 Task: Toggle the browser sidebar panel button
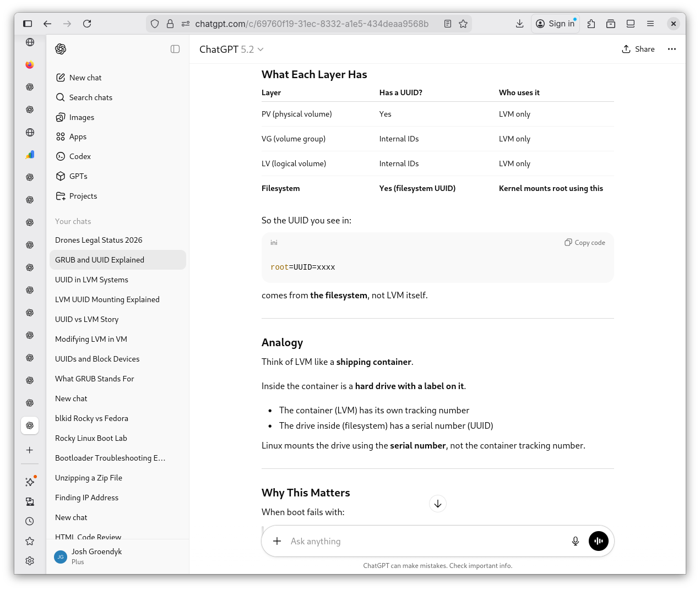pyautogui.click(x=28, y=24)
